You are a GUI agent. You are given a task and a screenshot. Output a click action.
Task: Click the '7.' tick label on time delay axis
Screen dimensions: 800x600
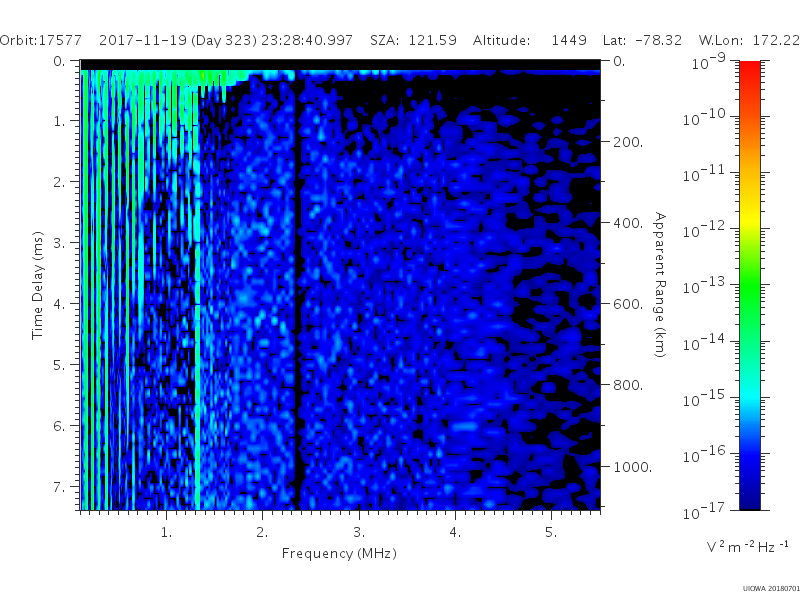click(x=60, y=487)
